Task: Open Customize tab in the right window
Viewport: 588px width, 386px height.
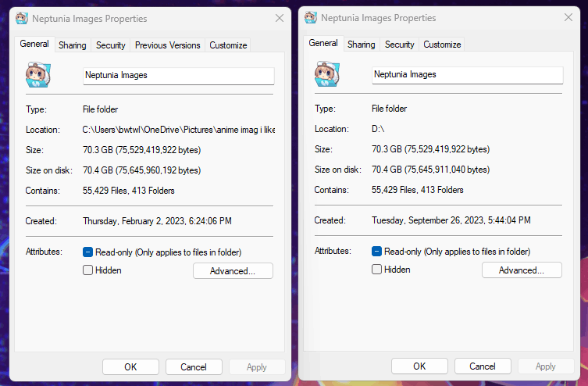Action: (442, 45)
